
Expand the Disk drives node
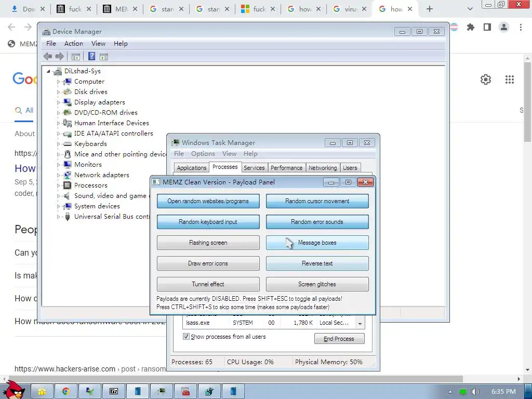pos(58,92)
